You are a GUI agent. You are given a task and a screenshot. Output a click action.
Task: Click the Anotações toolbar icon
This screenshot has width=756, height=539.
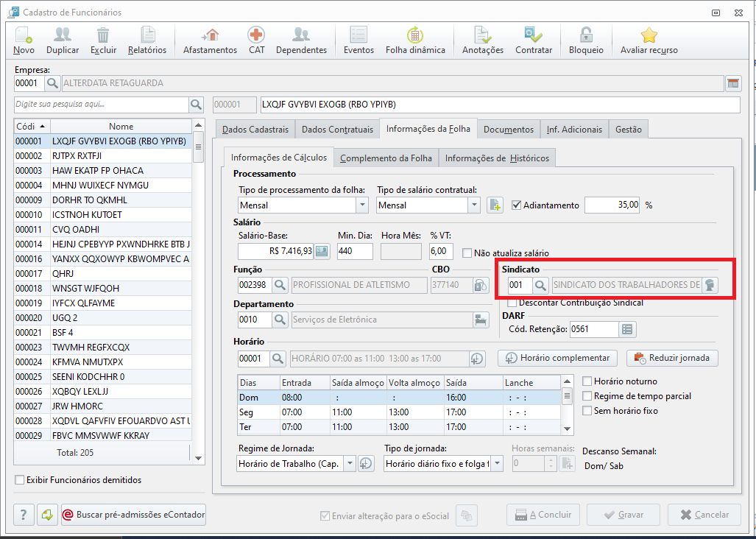coord(482,40)
